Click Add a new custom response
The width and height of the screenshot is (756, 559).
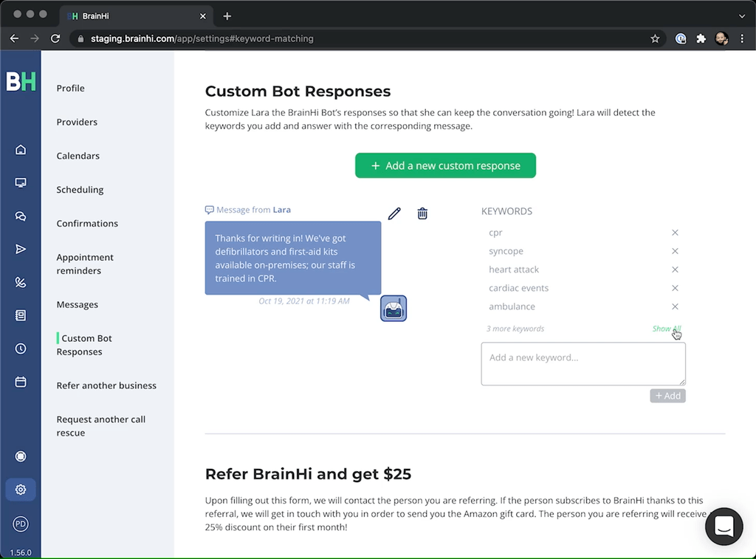(445, 165)
